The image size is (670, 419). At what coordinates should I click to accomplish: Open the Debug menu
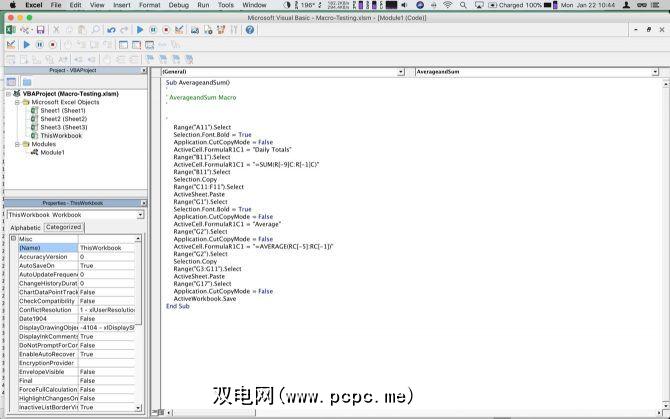(177, 5)
